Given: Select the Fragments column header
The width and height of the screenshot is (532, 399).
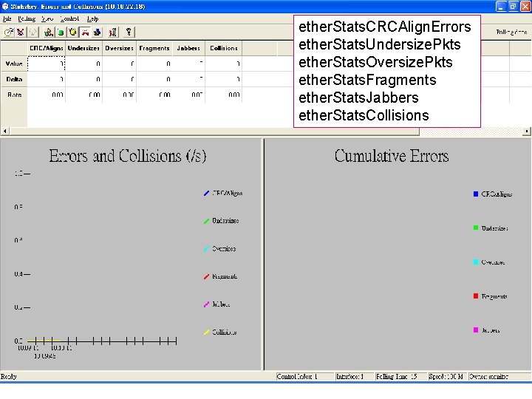Looking at the screenshot, I should click(x=154, y=48).
